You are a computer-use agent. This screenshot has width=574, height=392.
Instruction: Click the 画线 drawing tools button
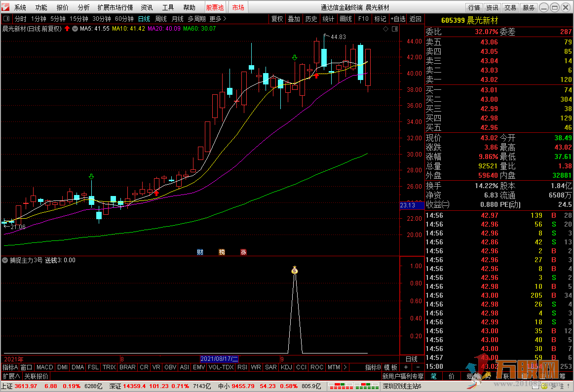(x=345, y=19)
